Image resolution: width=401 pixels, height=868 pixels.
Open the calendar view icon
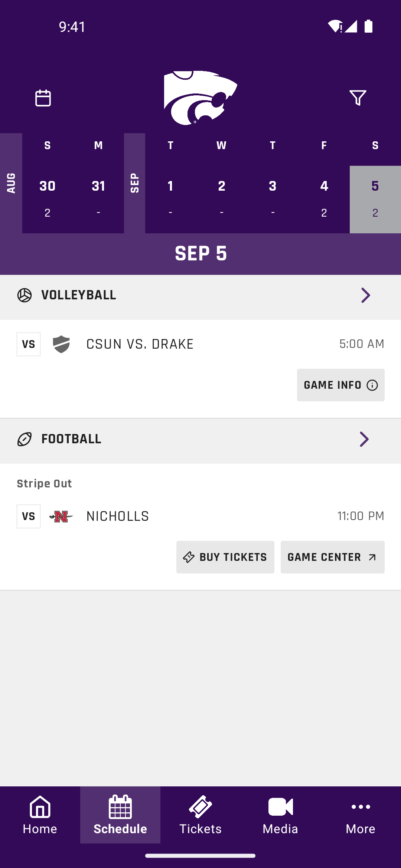(x=43, y=98)
